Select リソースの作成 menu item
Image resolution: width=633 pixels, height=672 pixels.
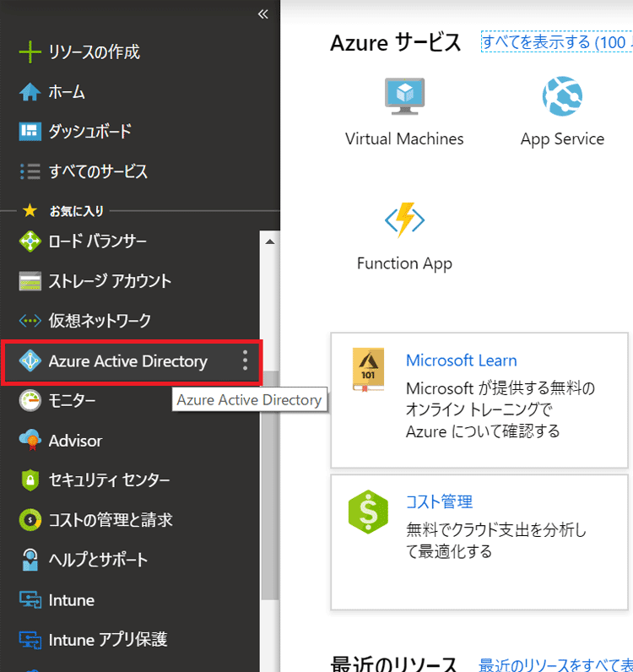pyautogui.click(x=94, y=51)
